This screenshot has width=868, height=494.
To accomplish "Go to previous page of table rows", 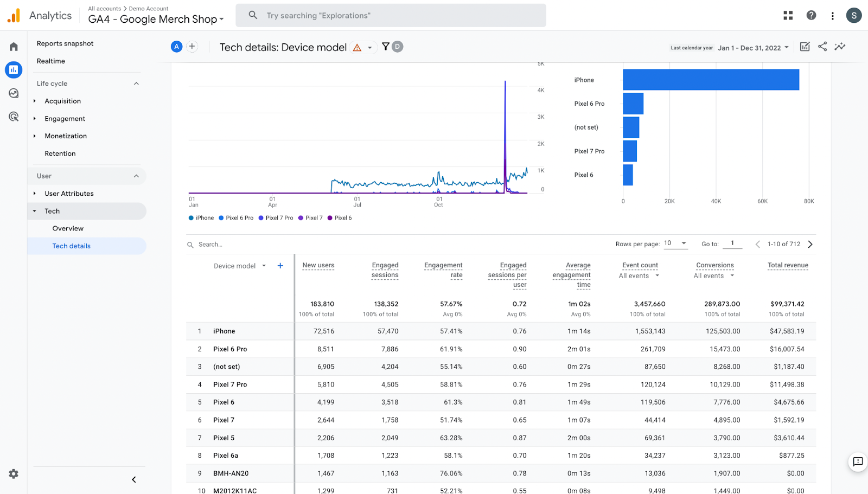I will pos(758,244).
